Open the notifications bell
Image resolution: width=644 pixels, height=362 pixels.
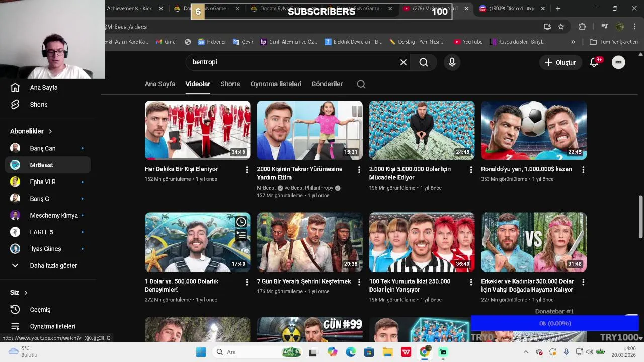point(594,62)
